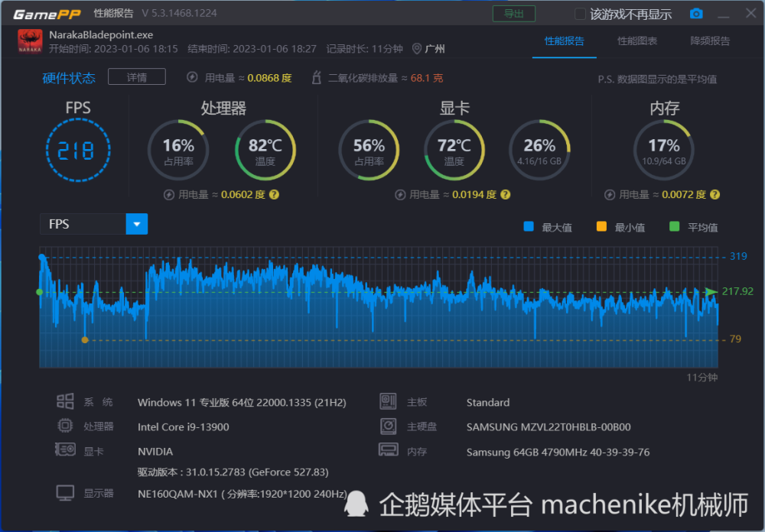Click the graphics card icon by 显卡
Image resolution: width=765 pixels, height=532 pixels.
[x=65, y=449]
